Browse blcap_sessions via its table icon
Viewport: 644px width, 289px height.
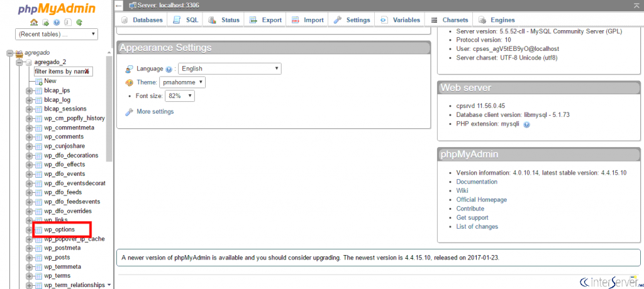38,109
